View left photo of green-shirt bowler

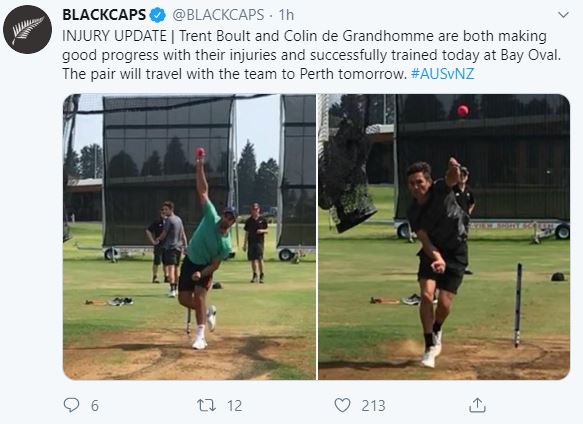point(189,237)
